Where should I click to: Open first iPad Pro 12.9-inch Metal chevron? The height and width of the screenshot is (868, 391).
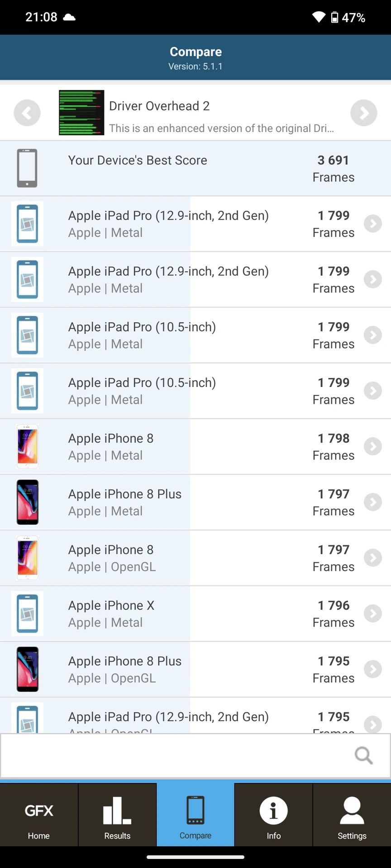coord(373,224)
